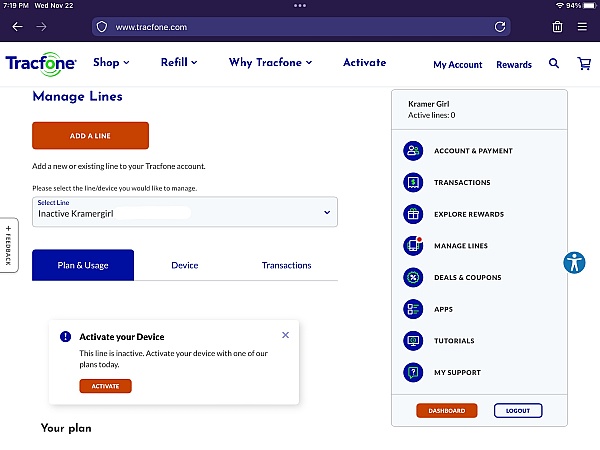The width and height of the screenshot is (600, 450).
Task: Select MANAGE LINES sidebar text
Action: pyautogui.click(x=461, y=246)
